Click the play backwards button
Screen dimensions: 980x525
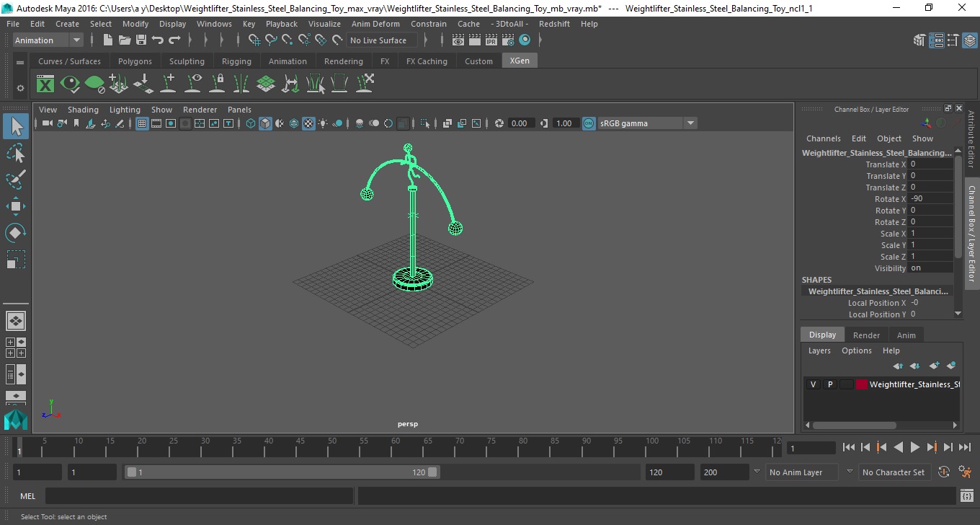898,447
